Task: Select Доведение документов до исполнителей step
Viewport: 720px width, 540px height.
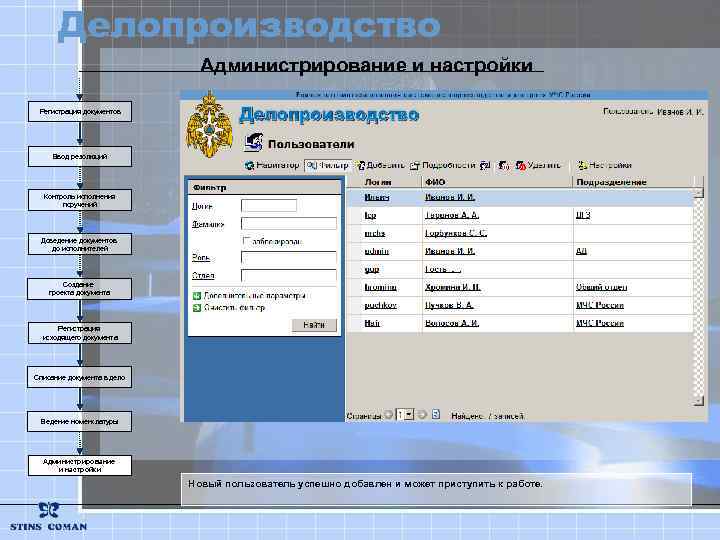Action: coord(80,244)
